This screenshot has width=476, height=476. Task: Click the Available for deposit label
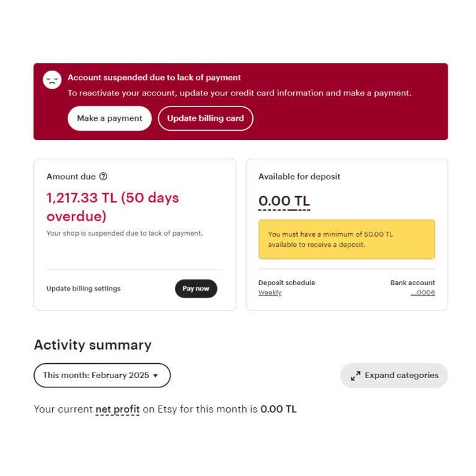point(299,177)
